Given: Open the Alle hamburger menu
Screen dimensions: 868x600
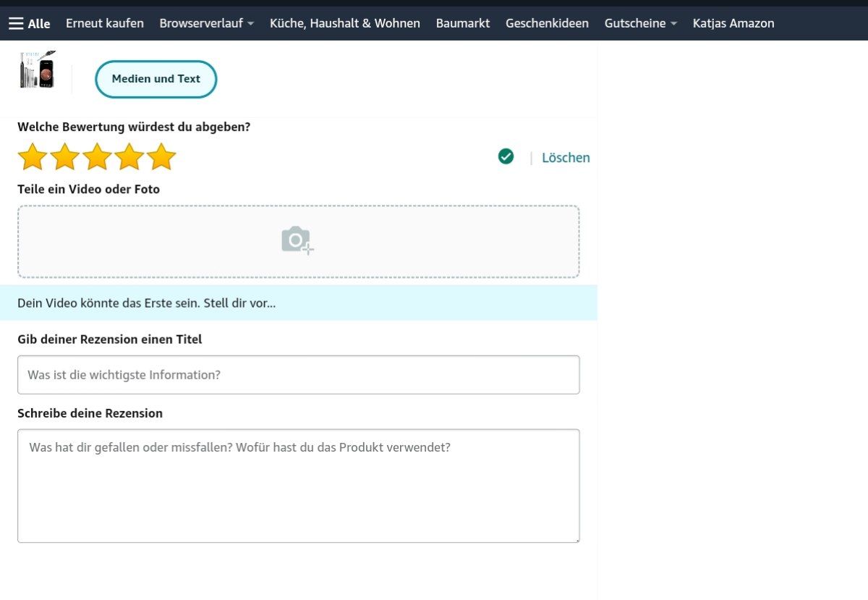Looking at the screenshot, I should 29,23.
